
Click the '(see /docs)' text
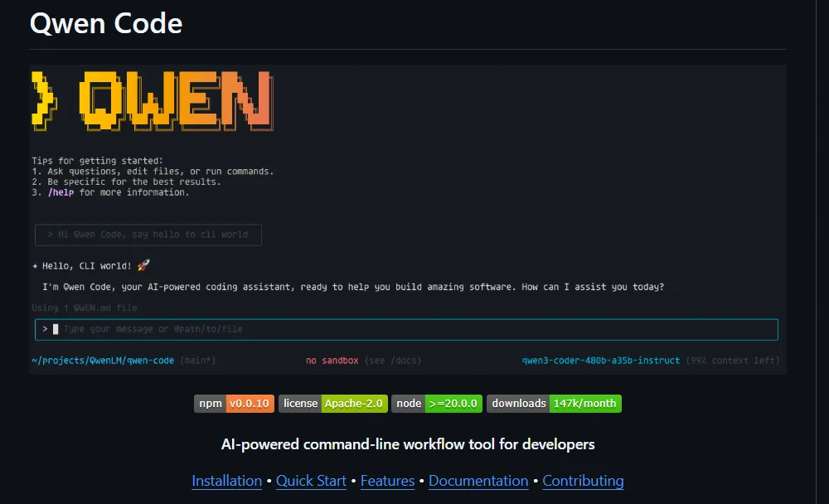pyautogui.click(x=393, y=361)
